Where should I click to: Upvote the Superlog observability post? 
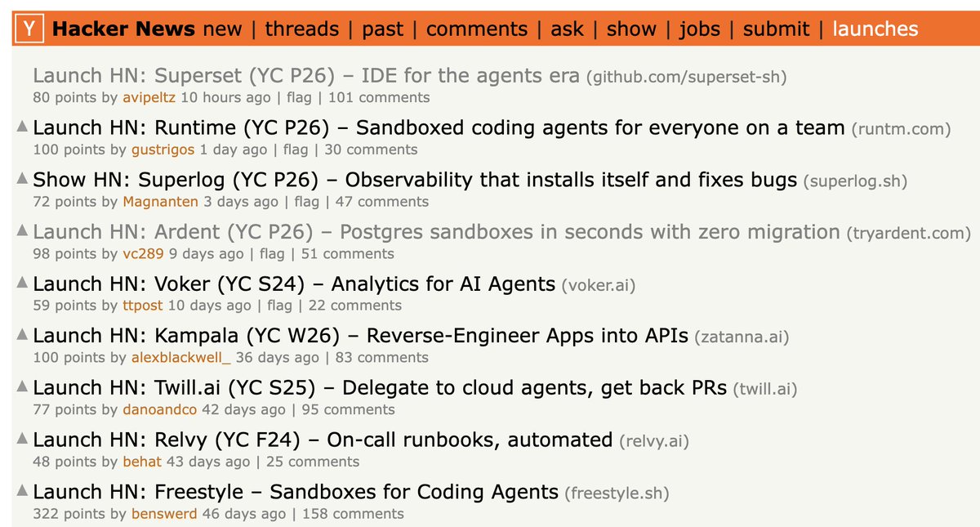tap(22, 179)
